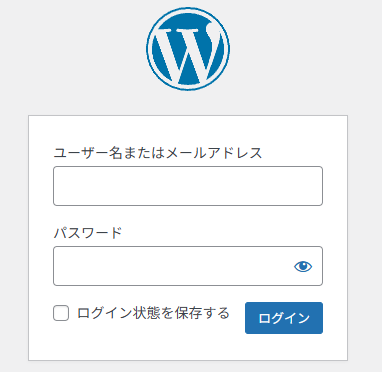Click the left end of the password field

pos(63,266)
